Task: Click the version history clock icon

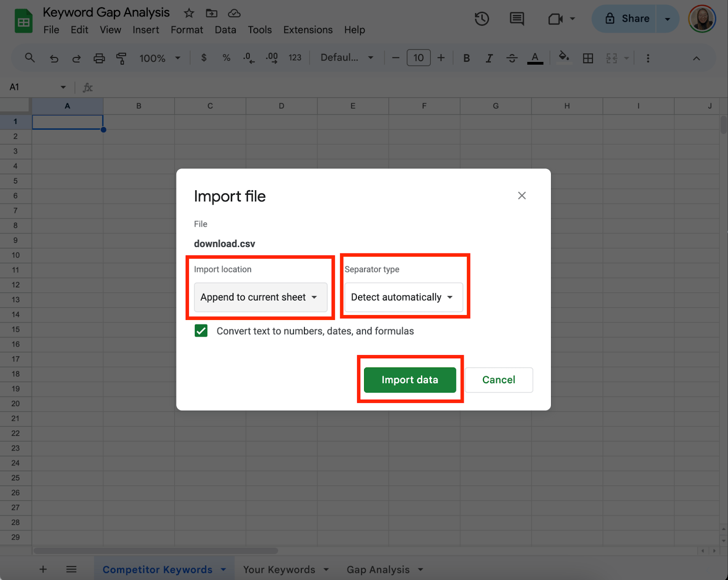Action: pos(481,19)
